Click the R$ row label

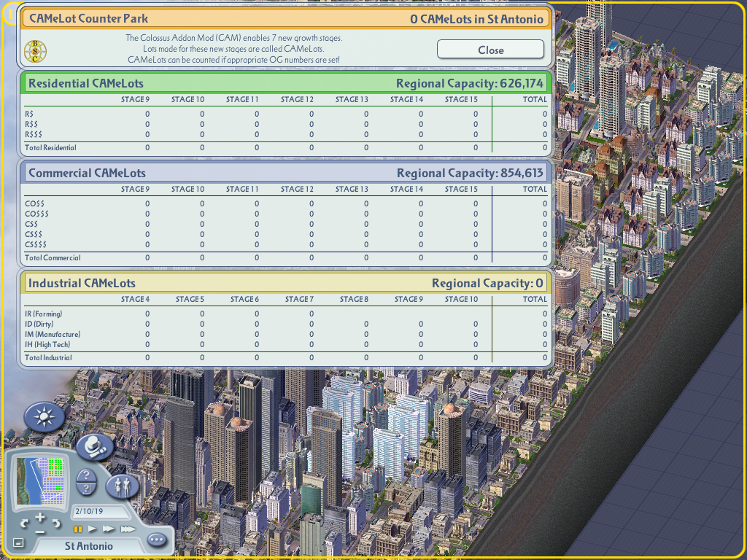(29, 114)
